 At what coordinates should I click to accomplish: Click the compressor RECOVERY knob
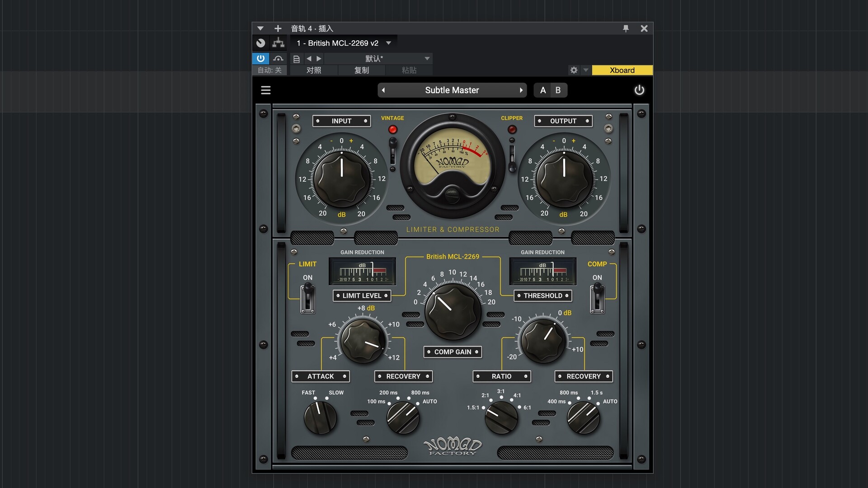[x=584, y=418]
